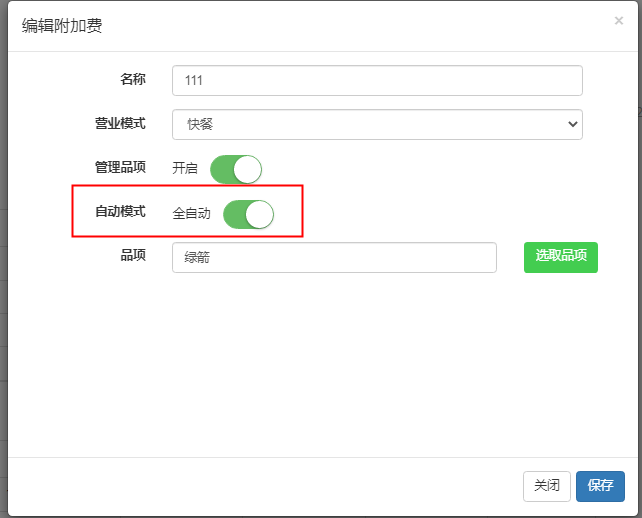Click the 关闭 button in the footer
The width and height of the screenshot is (642, 518).
546,485
